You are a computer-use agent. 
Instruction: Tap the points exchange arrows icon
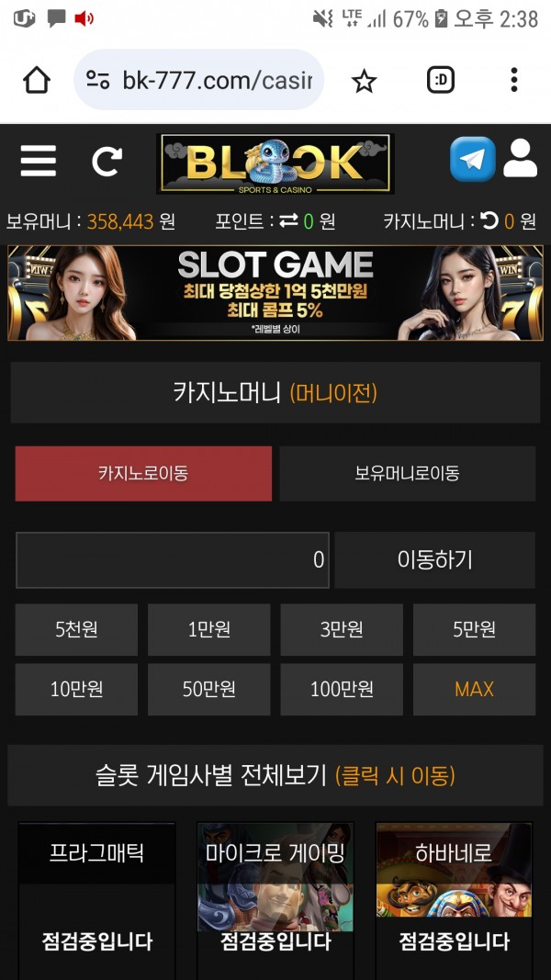[x=288, y=220]
